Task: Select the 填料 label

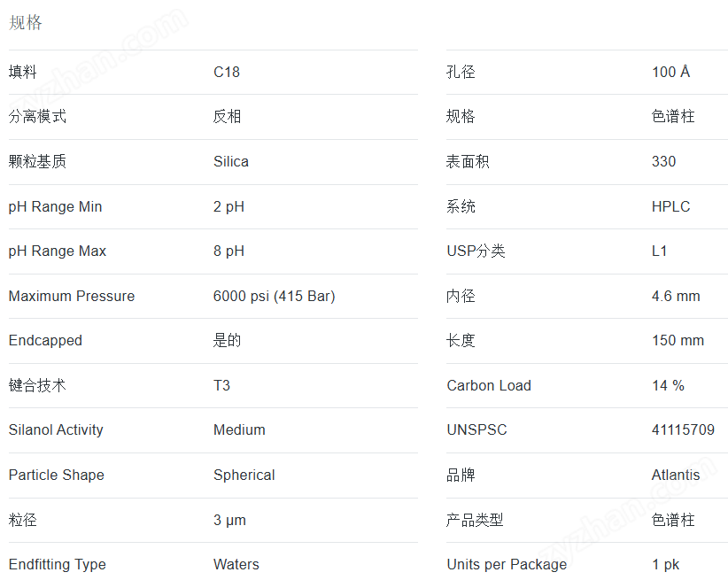Action: tap(23, 72)
